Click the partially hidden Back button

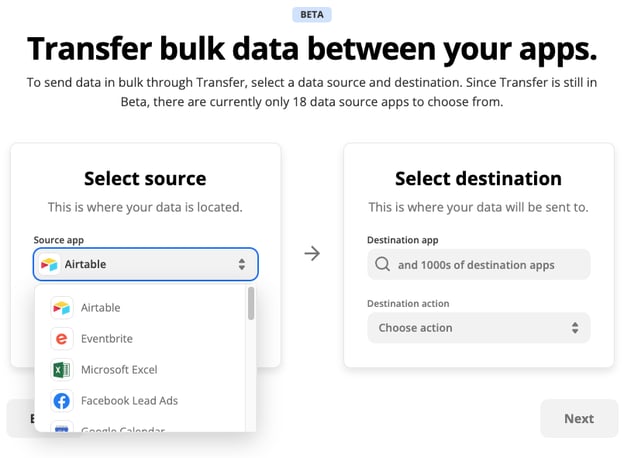20,419
